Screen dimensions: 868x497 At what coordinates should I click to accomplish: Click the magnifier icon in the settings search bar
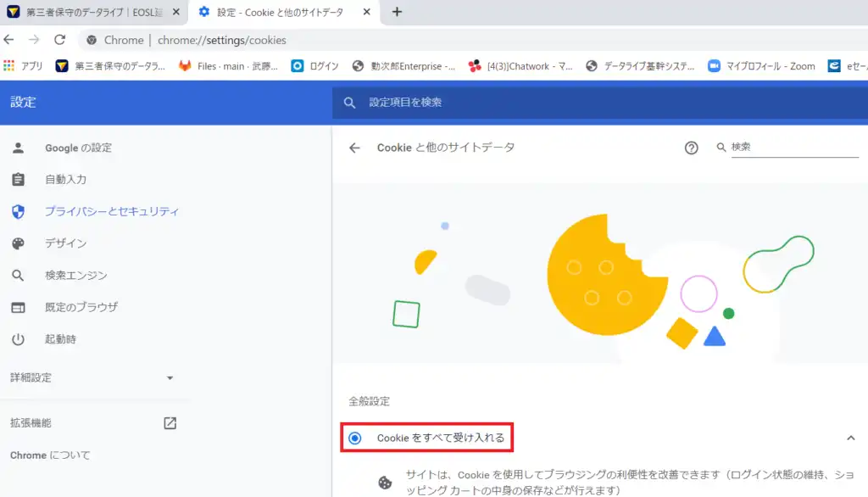(x=349, y=103)
